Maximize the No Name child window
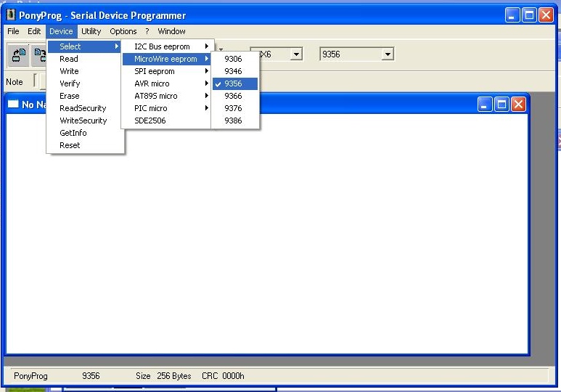The image size is (561, 392). (501, 105)
